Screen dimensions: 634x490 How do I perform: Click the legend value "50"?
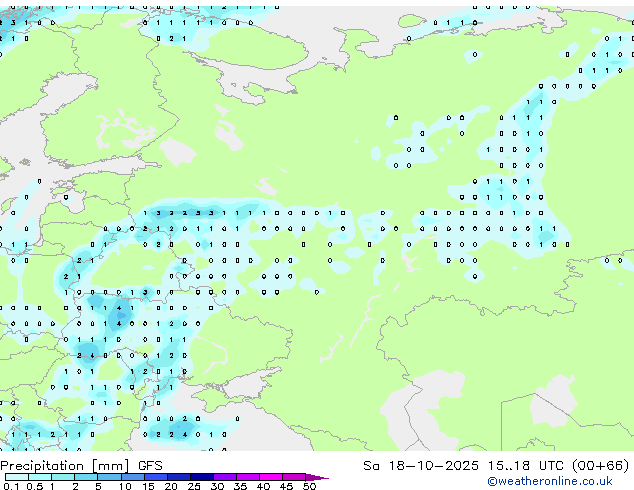(x=309, y=486)
